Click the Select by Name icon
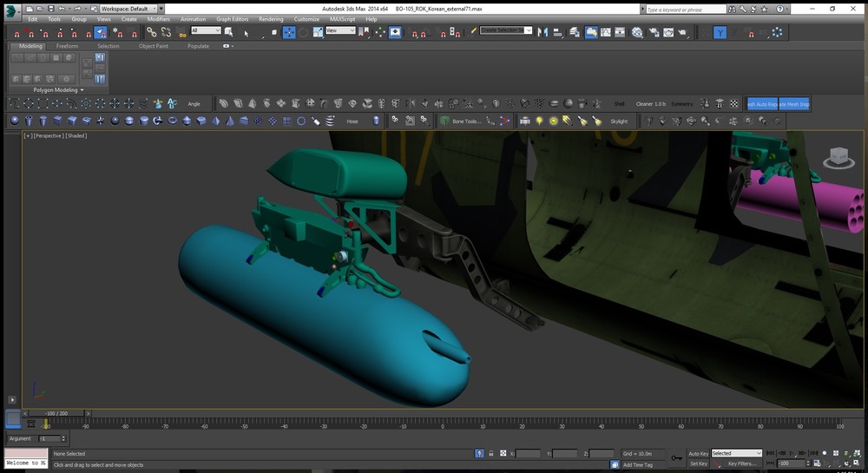868x473 pixels. [246, 32]
